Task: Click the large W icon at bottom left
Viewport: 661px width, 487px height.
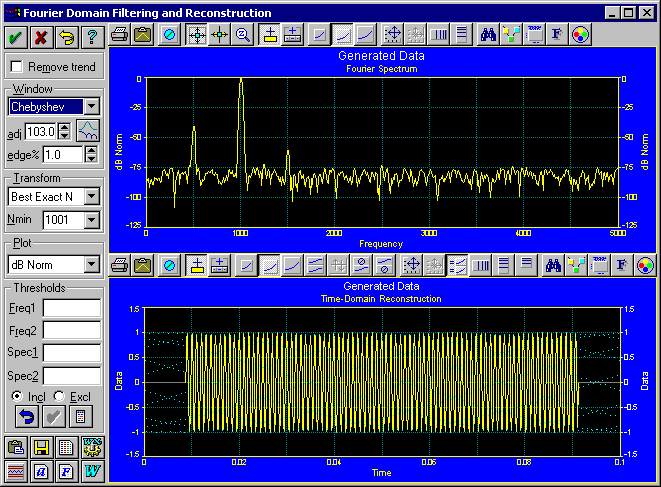Action: point(92,471)
